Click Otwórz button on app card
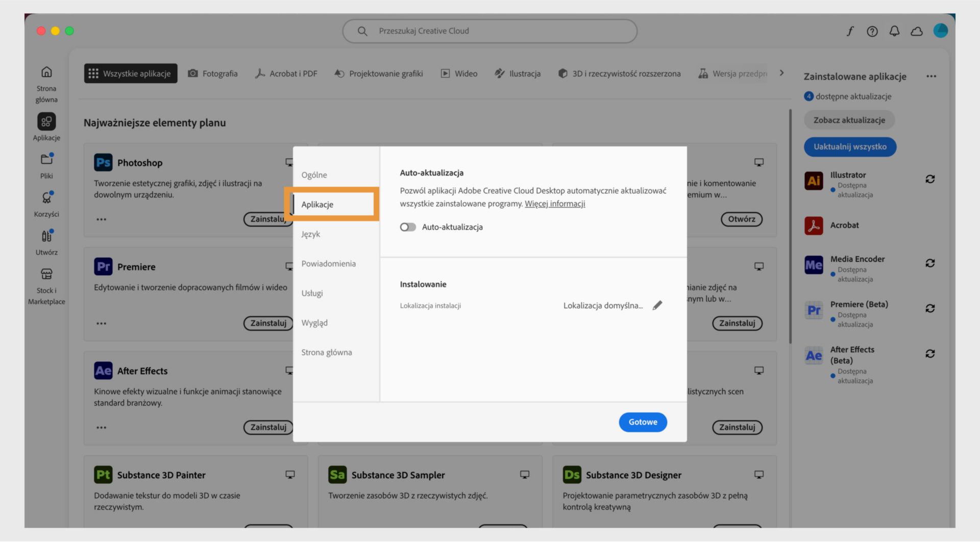Viewport: 980px width, 542px height. 742,219
